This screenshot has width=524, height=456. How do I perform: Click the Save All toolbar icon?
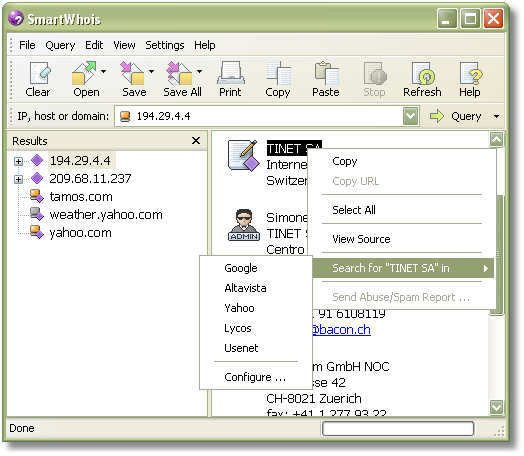[179, 73]
